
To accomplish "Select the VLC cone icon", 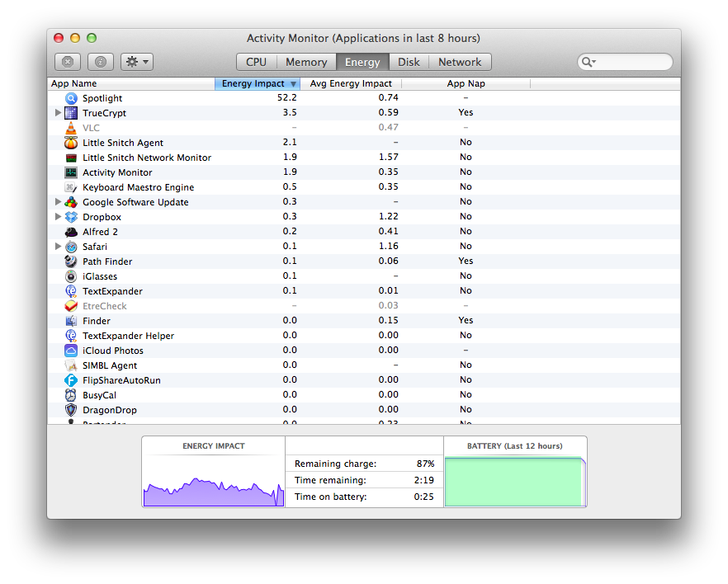I will click(71, 128).
